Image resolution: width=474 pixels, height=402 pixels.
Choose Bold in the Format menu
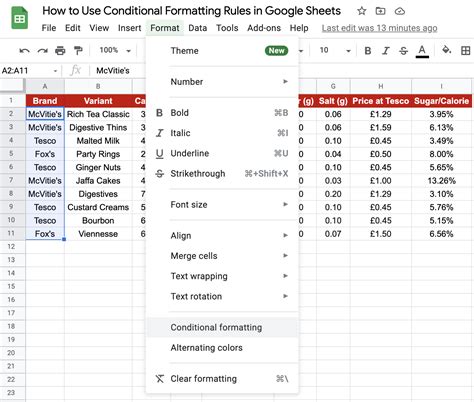(x=222, y=113)
